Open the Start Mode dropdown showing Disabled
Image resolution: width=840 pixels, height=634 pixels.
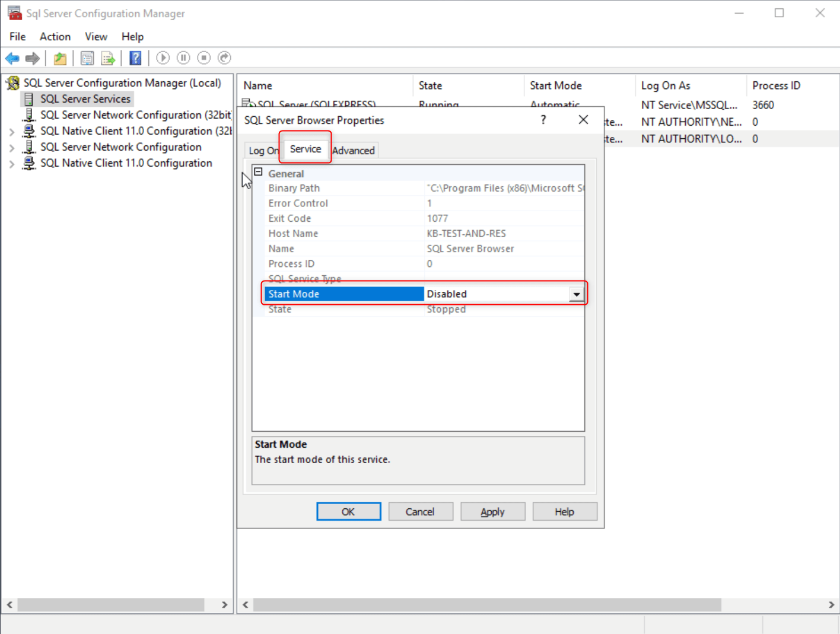[x=575, y=294]
